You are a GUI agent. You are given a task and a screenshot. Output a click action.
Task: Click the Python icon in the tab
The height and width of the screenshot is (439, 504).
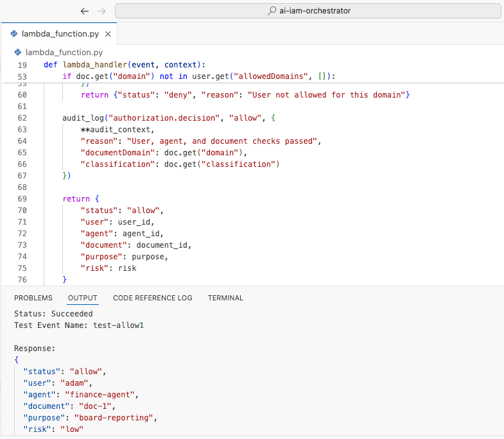tap(14, 33)
